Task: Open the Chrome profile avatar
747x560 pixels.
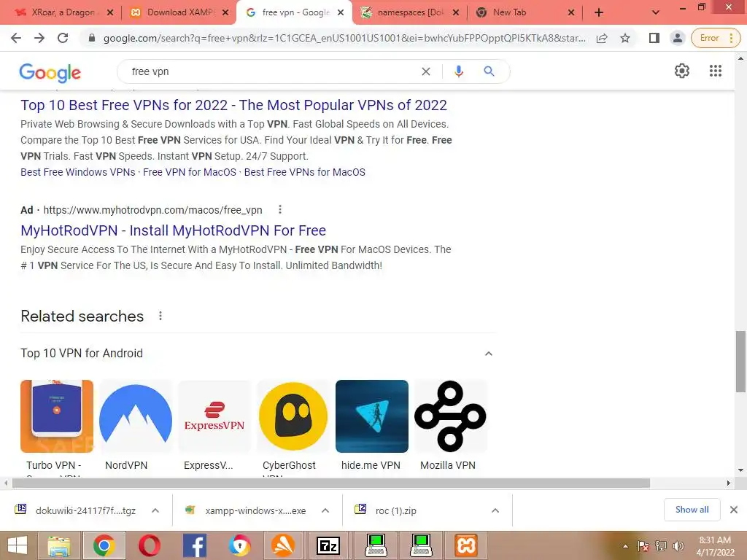Action: point(677,38)
